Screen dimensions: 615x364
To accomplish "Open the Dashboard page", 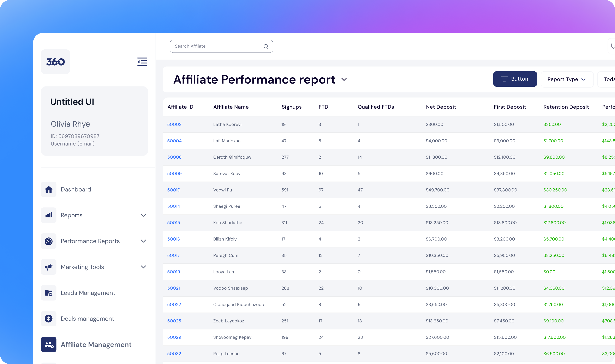I will pos(76,189).
